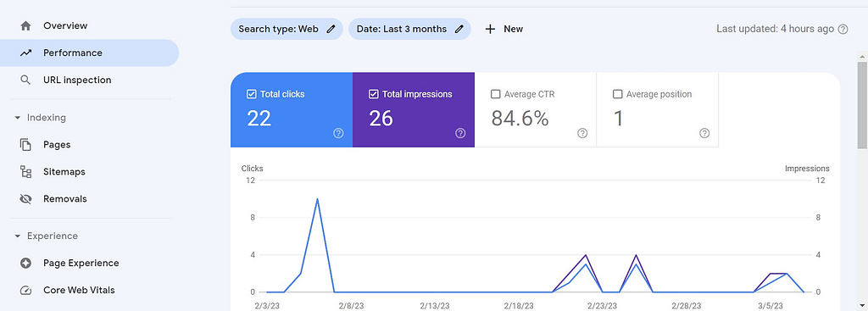The height and width of the screenshot is (311, 868).
Task: Click pencil icon on Search type filter
Action: coord(331,30)
